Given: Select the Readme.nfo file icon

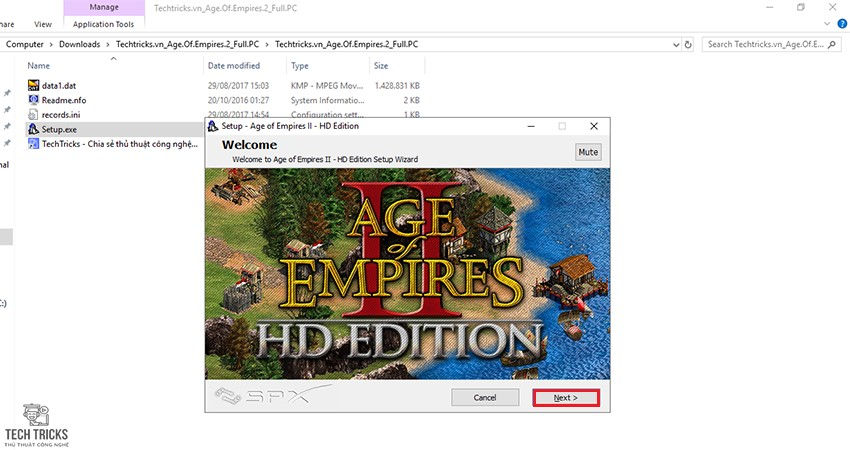Looking at the screenshot, I should (33, 100).
